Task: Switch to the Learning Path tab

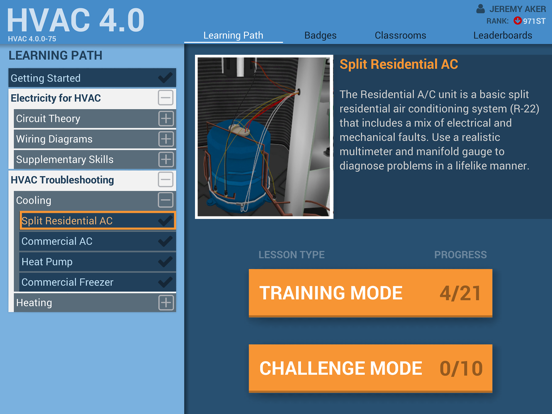Action: pyautogui.click(x=233, y=35)
